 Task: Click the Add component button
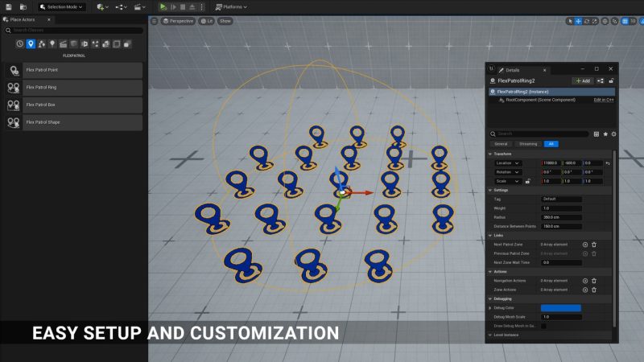tap(583, 81)
